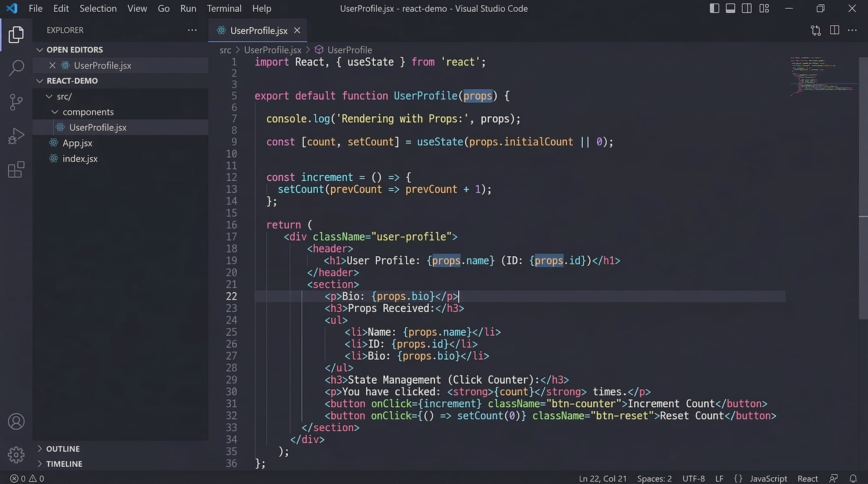Open Source Control view

(16, 102)
